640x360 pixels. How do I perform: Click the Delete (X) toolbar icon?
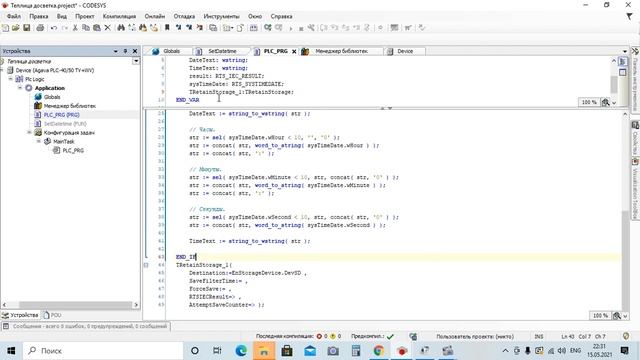[x=107, y=28]
